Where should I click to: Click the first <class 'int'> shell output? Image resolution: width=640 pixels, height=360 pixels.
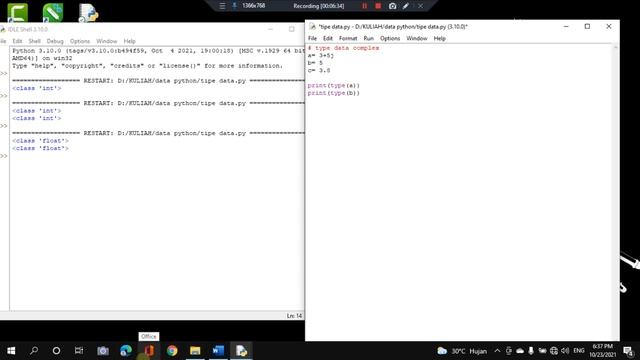[x=37, y=88]
